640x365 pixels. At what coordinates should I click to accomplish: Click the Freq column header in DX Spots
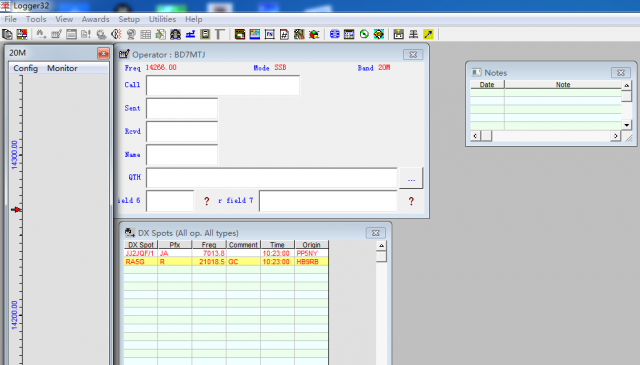point(209,245)
